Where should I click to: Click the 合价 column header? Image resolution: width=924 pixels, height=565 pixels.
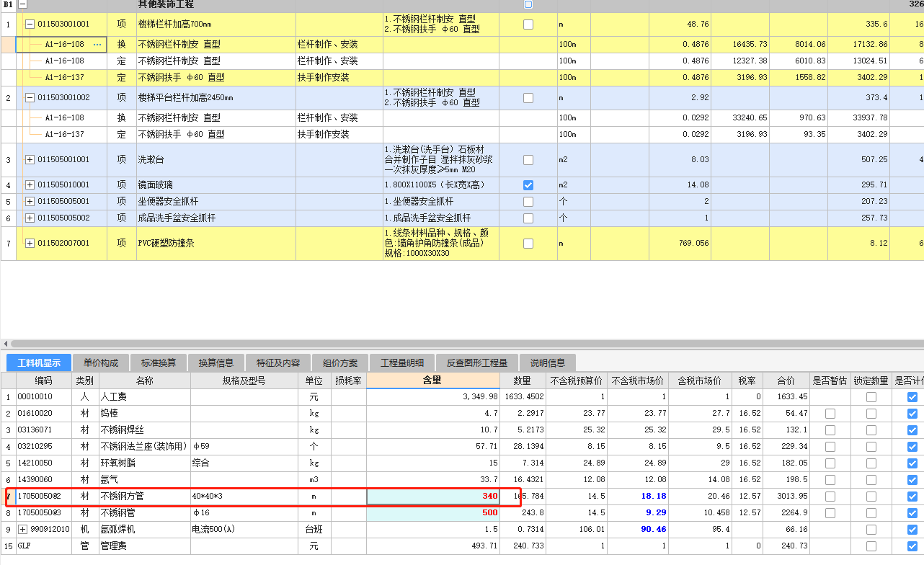point(786,381)
